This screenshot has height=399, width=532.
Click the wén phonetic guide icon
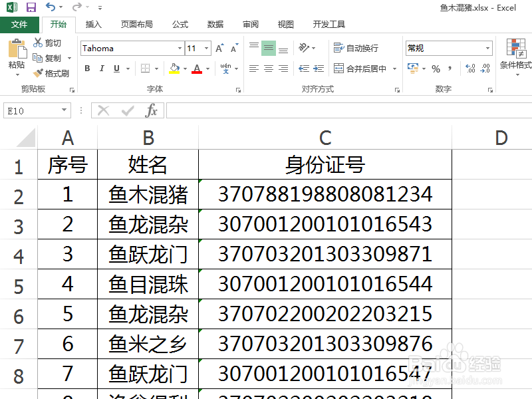(225, 68)
